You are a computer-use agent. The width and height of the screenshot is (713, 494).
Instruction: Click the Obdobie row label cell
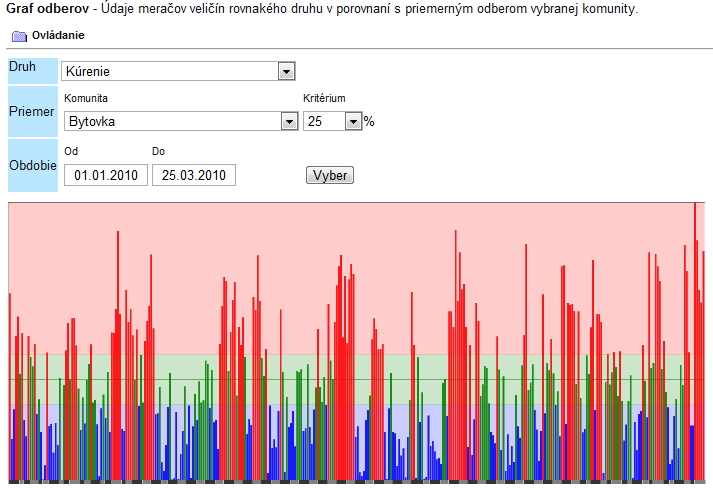point(33,164)
